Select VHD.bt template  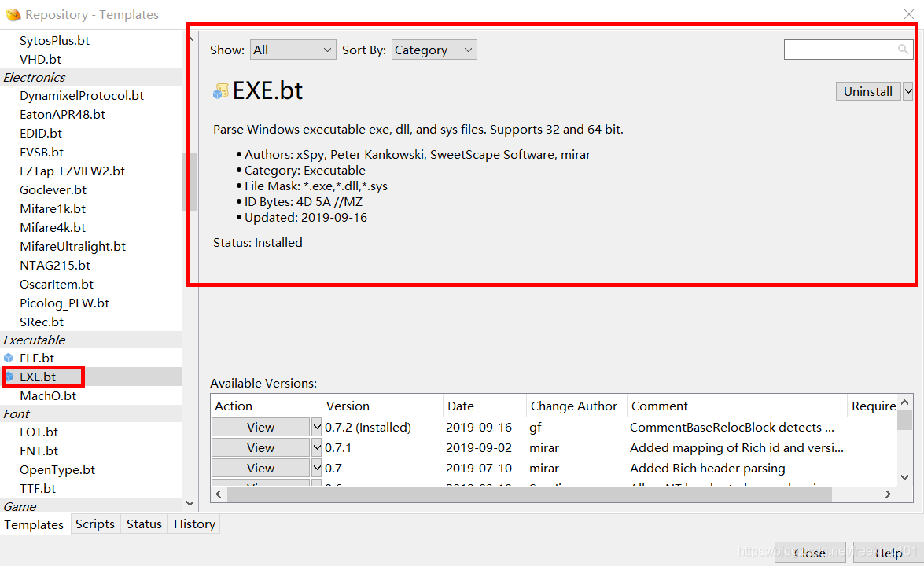coord(40,59)
